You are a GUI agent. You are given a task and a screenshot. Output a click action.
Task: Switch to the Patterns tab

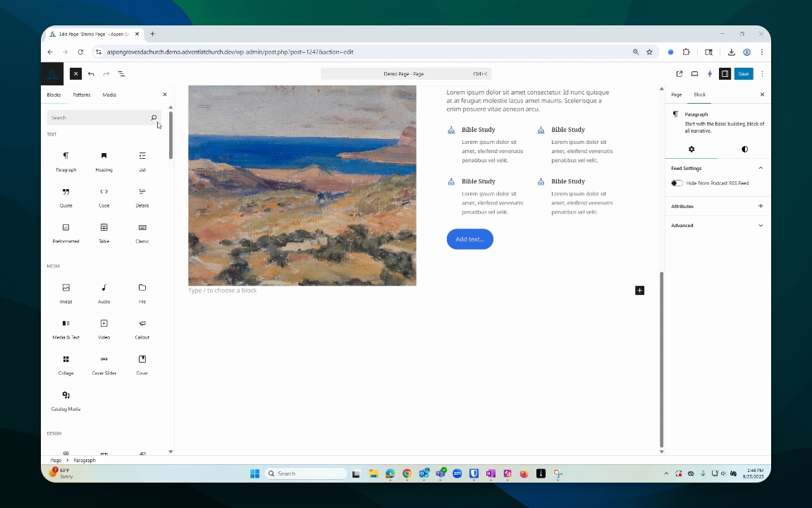81,95
